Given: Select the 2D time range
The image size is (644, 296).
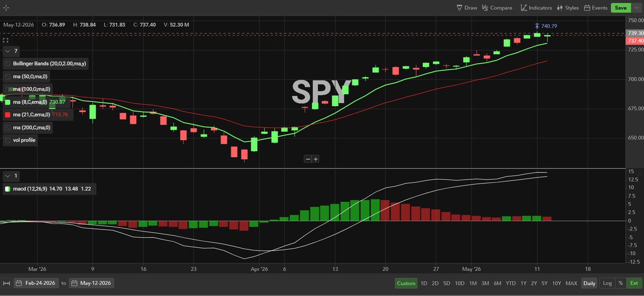Looking at the screenshot, I should click(x=436, y=283).
